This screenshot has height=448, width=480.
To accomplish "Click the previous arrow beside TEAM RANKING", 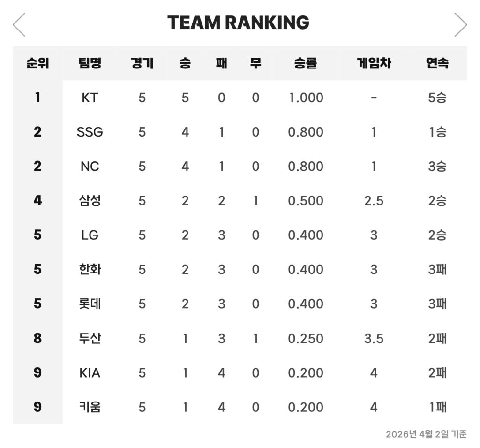I will (x=19, y=24).
